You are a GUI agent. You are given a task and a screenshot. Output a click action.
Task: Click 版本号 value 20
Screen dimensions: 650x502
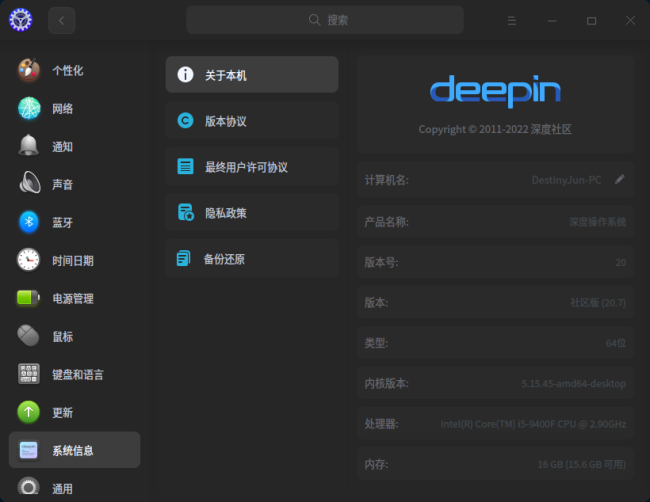621,262
